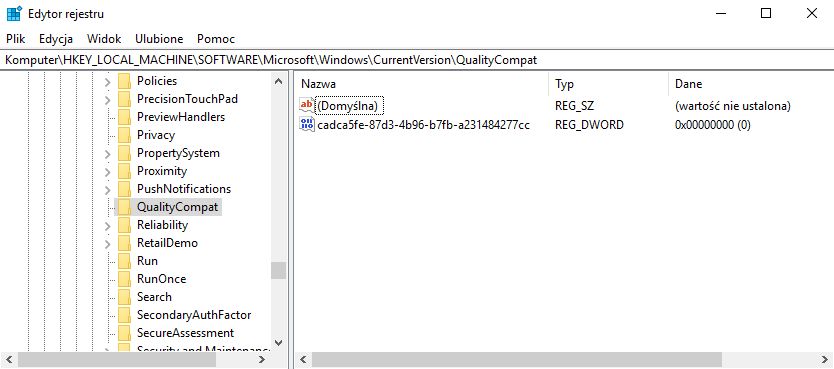This screenshot has height=369, width=834.
Task: Open the Edycja menu
Action: pyautogui.click(x=56, y=39)
